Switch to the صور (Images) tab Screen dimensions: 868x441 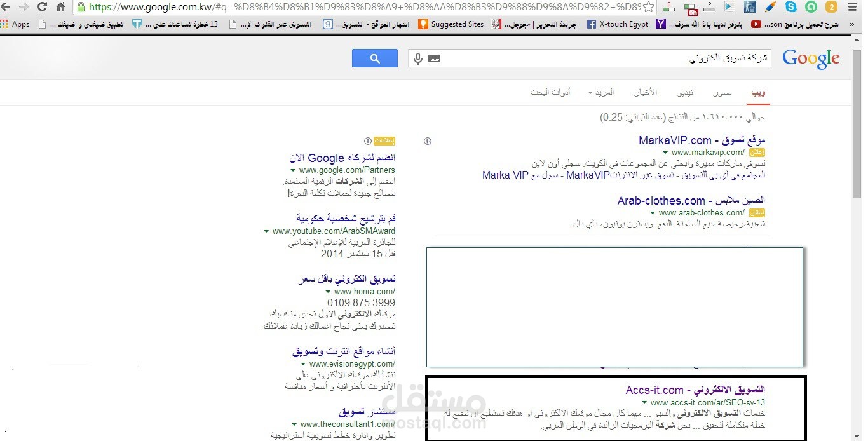(722, 93)
